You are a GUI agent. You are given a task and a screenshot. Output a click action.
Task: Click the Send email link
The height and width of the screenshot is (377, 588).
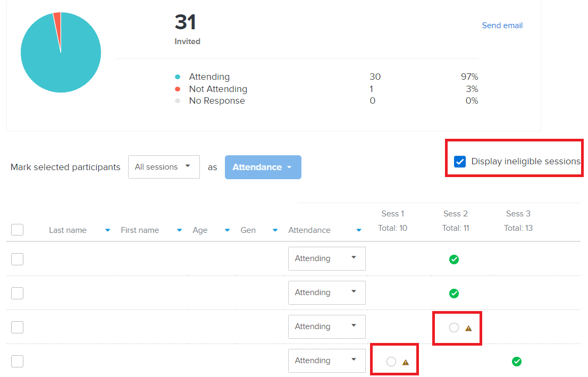click(502, 26)
